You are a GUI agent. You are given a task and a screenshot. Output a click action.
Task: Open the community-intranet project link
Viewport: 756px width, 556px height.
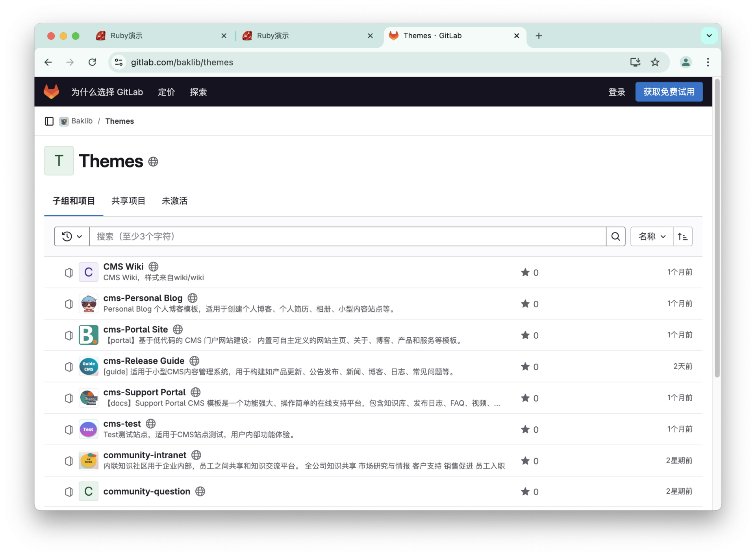coord(145,455)
